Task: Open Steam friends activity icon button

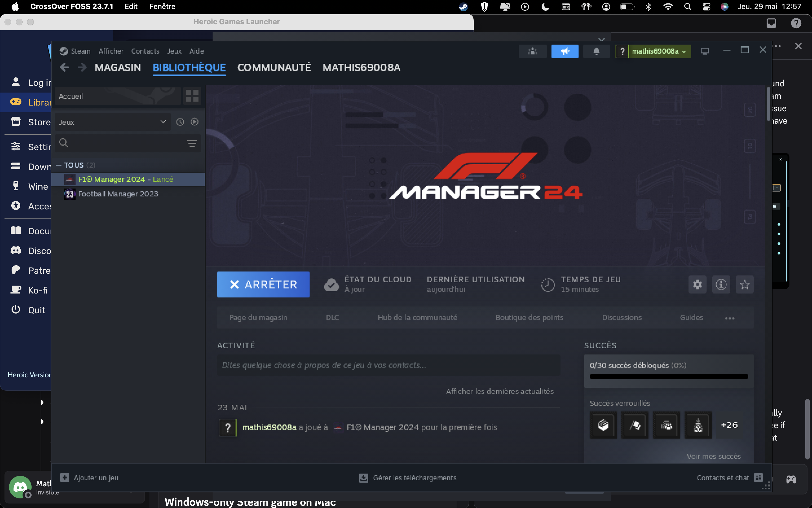Action: pos(533,51)
